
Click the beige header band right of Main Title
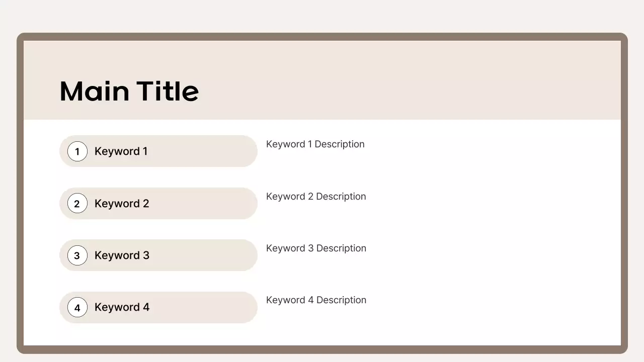(403, 80)
